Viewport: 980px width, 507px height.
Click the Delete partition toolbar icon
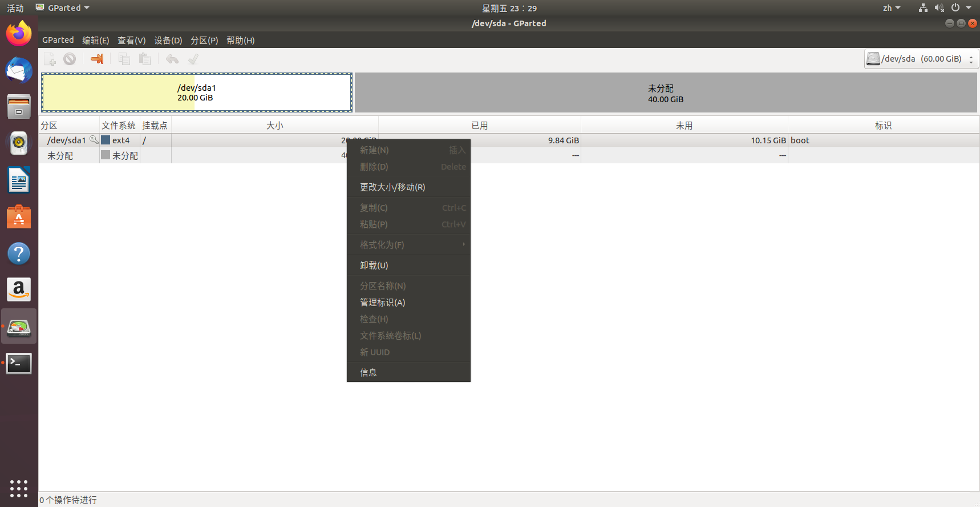(70, 59)
